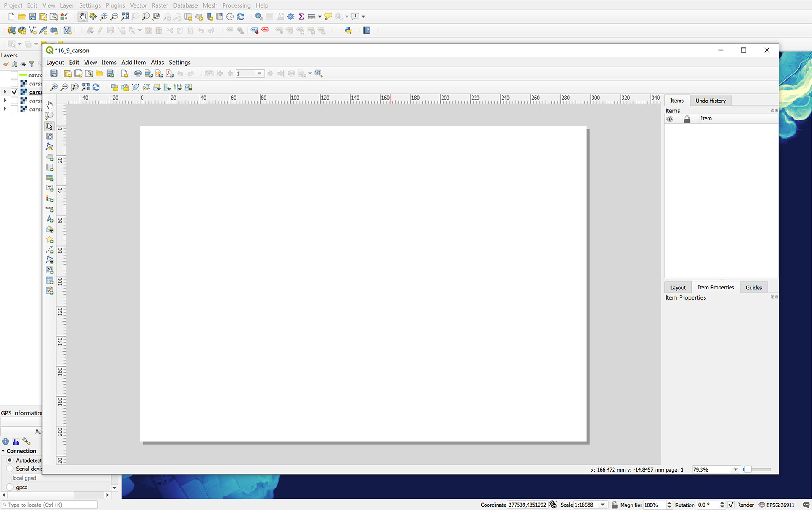
Task: Open the Processing menu in QGIS
Action: coord(236,5)
